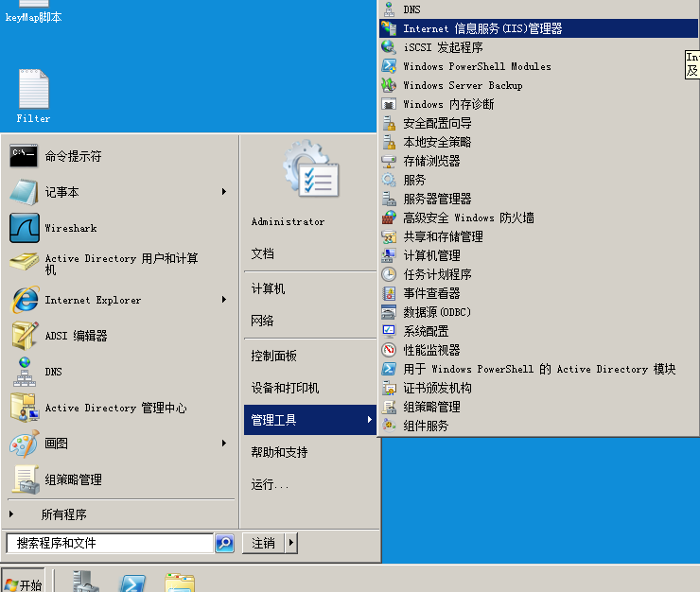Viewport: 700px width, 592px height.
Task: Click the Server Manager taskbar icon
Action: pyautogui.click(x=85, y=582)
